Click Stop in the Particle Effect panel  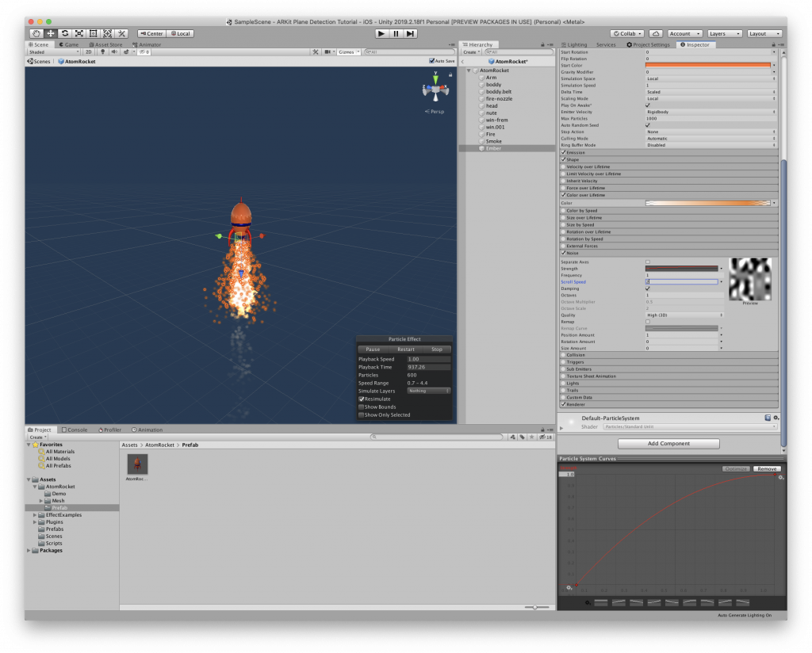[x=437, y=349]
